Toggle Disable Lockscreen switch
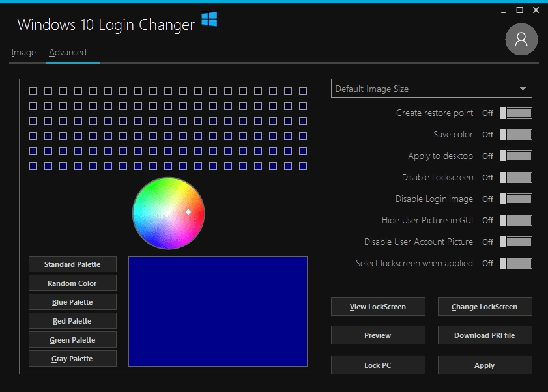This screenshot has height=392, width=548. (x=516, y=178)
